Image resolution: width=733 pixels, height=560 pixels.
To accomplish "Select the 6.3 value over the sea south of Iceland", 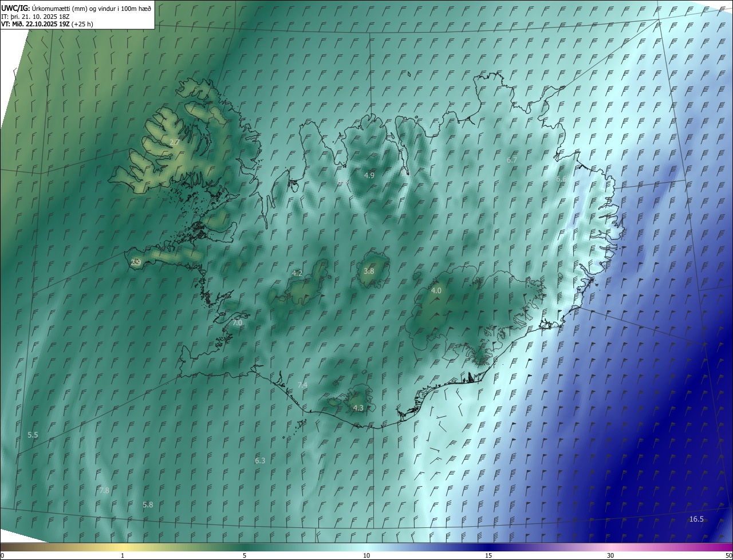I will click(x=260, y=460).
